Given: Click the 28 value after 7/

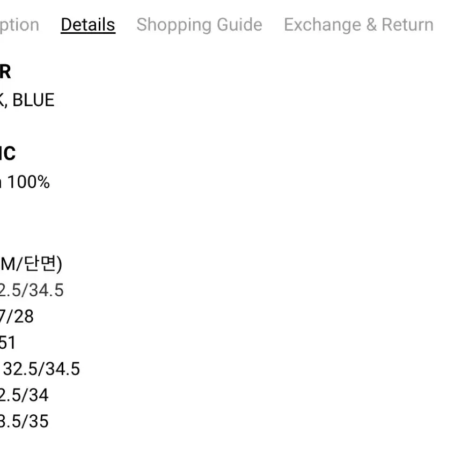Looking at the screenshot, I should [x=24, y=316].
